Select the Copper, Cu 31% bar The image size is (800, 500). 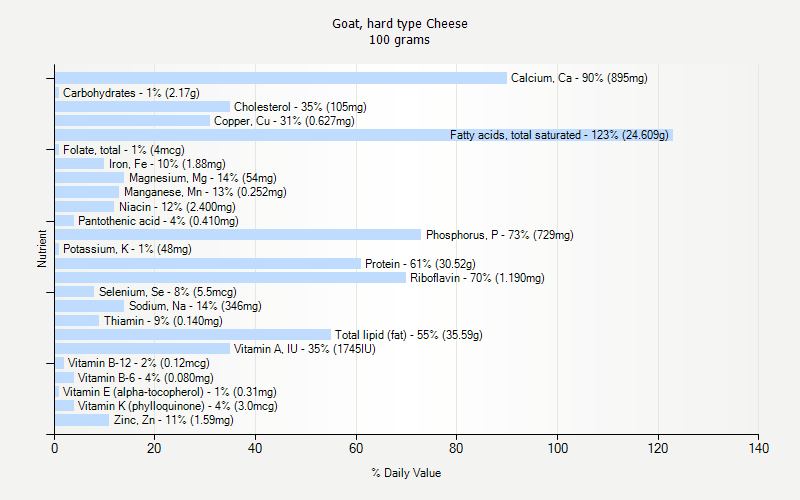click(x=132, y=121)
